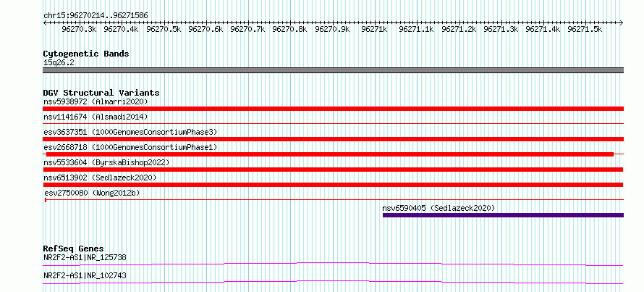This screenshot has width=644, height=292.
Task: Click the 96270.6k ruler tick label
Action: (206, 29)
